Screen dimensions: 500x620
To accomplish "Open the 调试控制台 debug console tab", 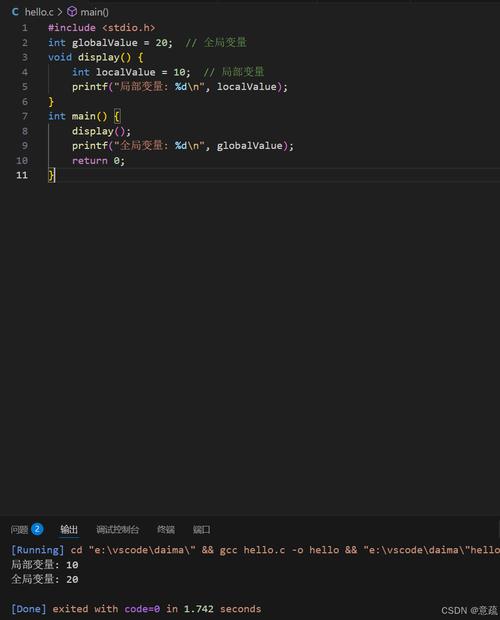I will click(117, 529).
